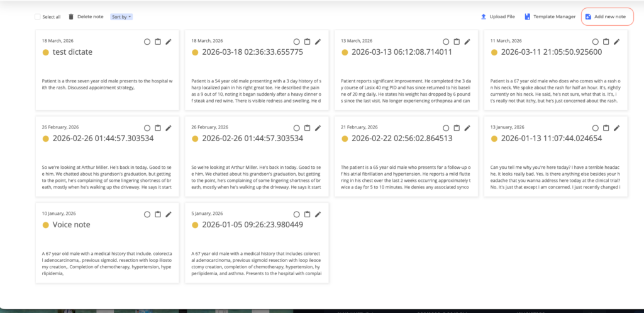Click pencil icon on the 21 February note
644x313 pixels.
467,128
